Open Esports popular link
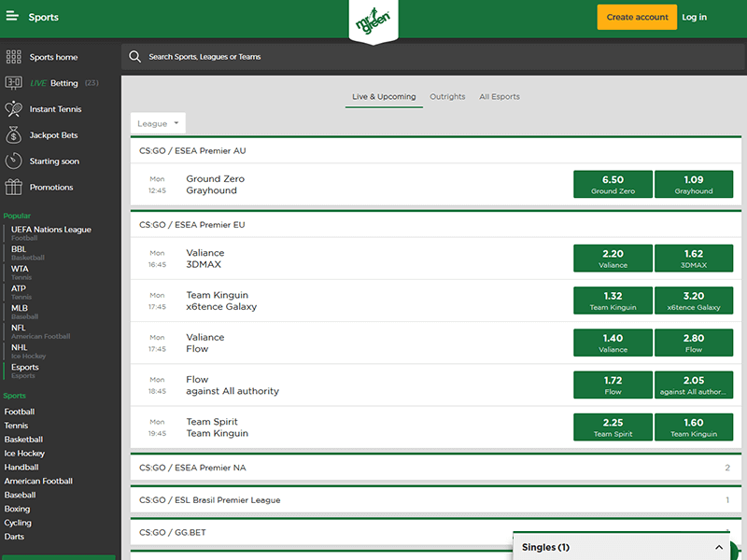The height and width of the screenshot is (560, 747). [25, 371]
